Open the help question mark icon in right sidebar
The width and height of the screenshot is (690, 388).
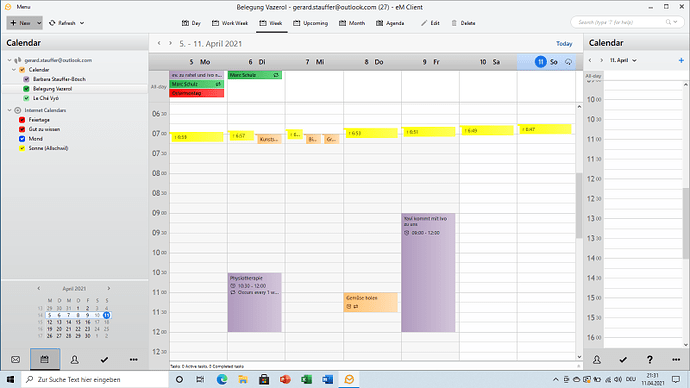[x=650, y=359]
